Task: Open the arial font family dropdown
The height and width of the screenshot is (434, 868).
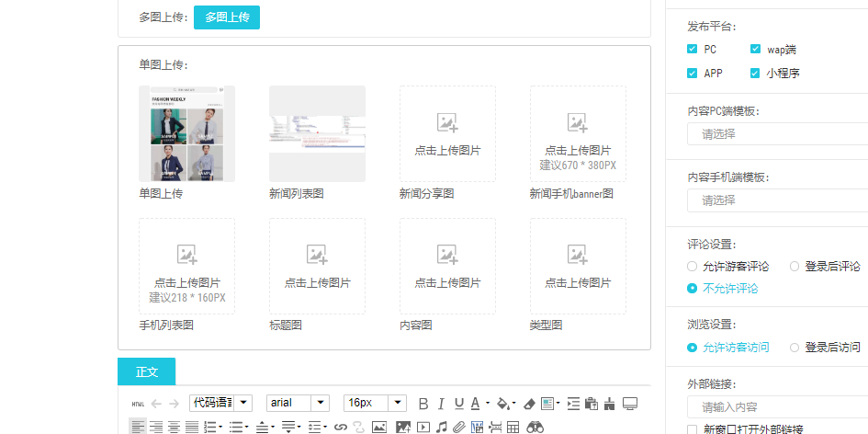Action: click(298, 403)
